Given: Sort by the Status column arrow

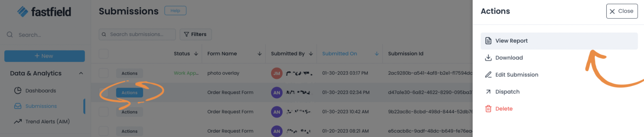Looking at the screenshot, I should click(196, 54).
